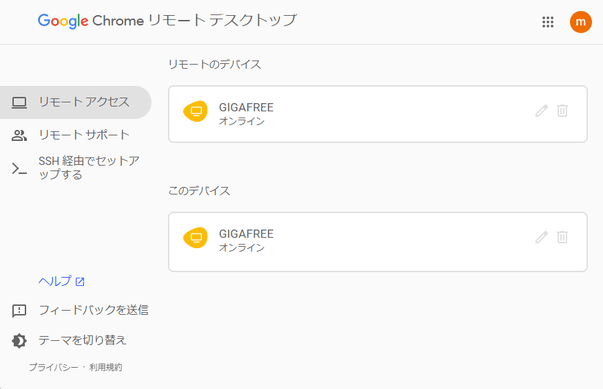Open the ヘルプ link
The width and height of the screenshot is (603, 389).
click(61, 281)
